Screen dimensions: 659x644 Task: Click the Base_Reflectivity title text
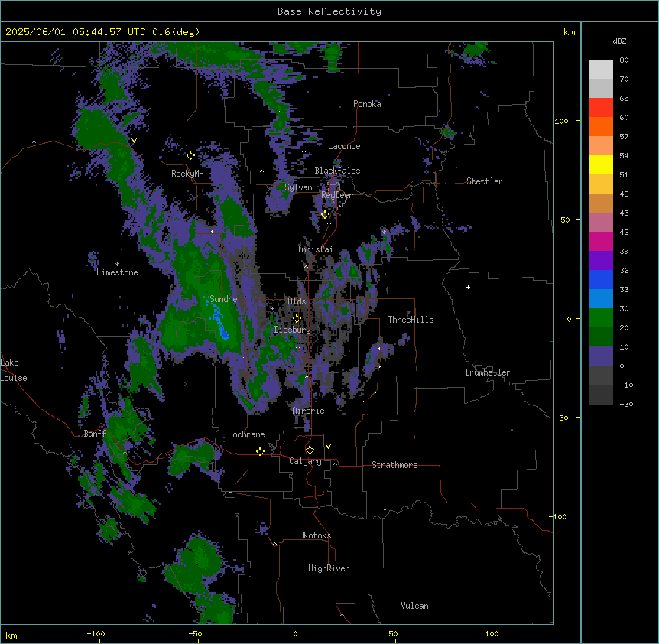[329, 11]
